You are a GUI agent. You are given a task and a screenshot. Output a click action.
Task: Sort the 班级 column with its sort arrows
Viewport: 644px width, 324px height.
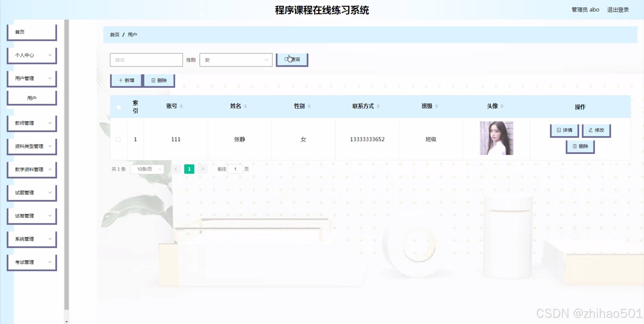[x=437, y=106]
